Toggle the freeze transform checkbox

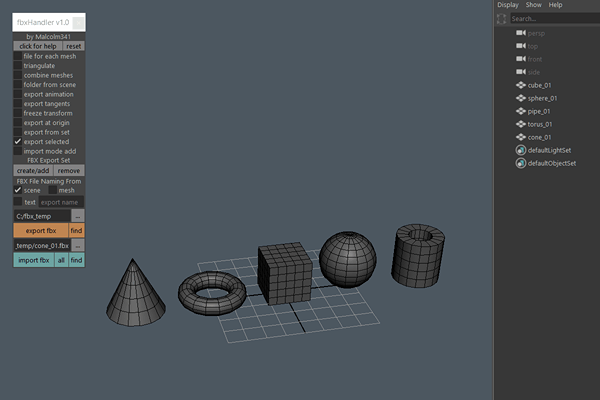[x=17, y=113]
